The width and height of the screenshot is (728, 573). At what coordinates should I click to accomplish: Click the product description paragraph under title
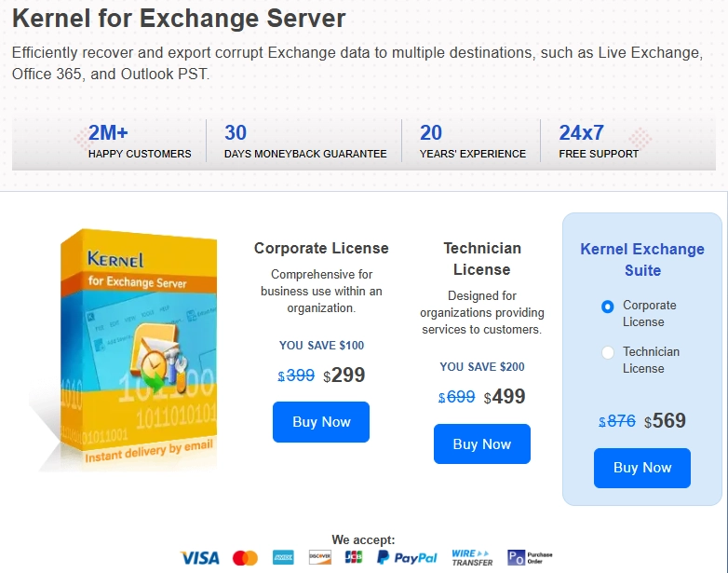(x=357, y=63)
